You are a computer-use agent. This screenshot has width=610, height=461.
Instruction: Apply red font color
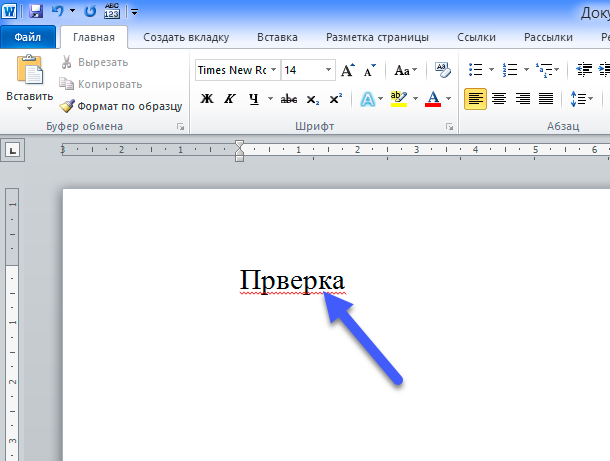click(433, 99)
